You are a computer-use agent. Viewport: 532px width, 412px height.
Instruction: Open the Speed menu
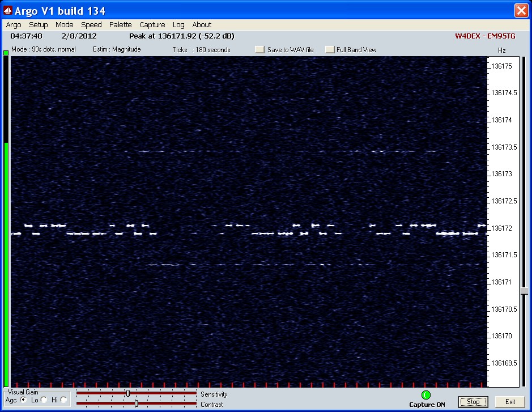[91, 25]
